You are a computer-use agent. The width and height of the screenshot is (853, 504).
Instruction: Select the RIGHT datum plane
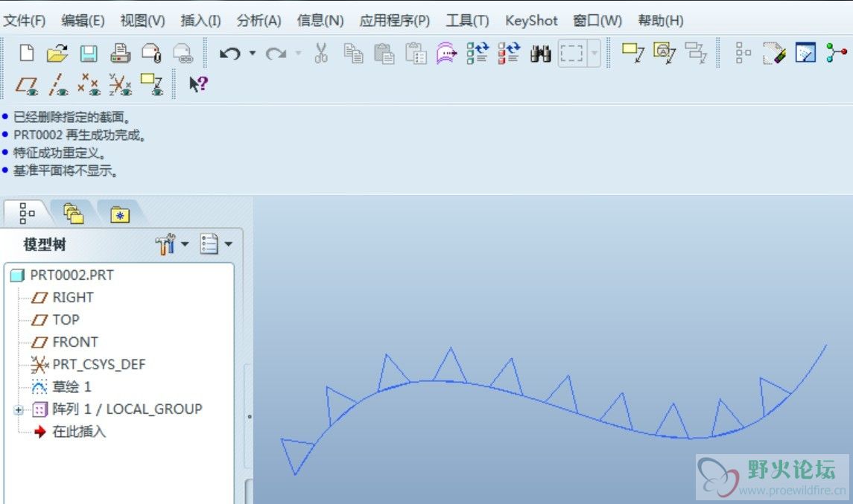73,297
